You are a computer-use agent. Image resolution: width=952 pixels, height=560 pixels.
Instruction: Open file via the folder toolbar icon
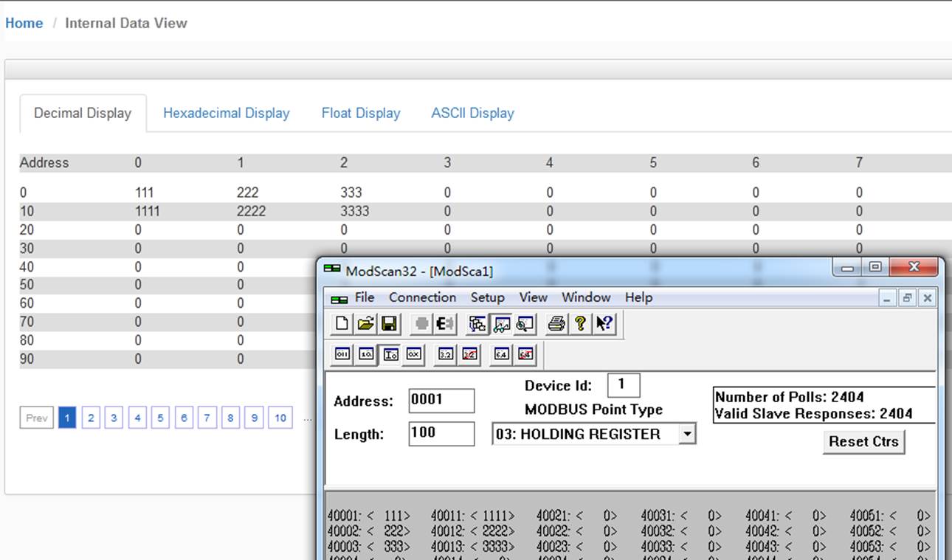click(365, 323)
